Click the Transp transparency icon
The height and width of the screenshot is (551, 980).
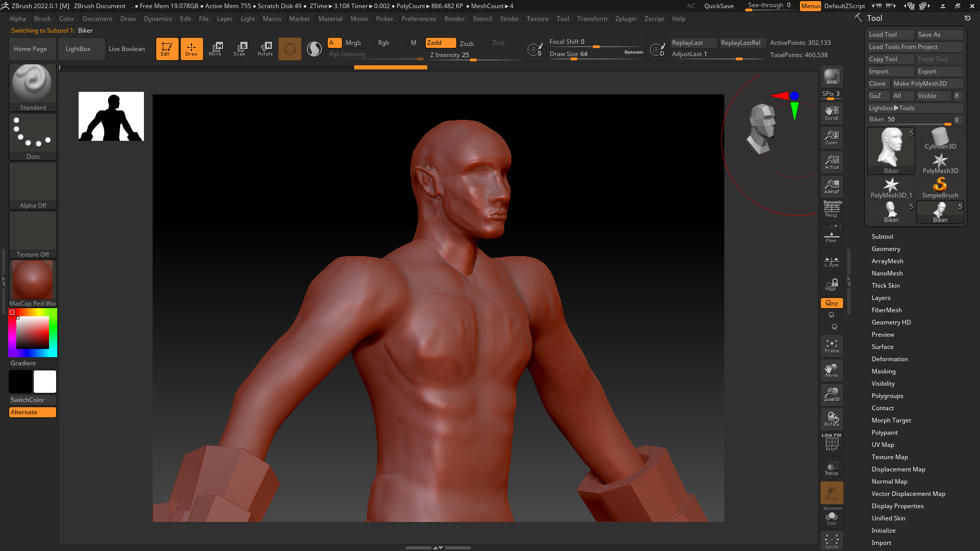[831, 468]
